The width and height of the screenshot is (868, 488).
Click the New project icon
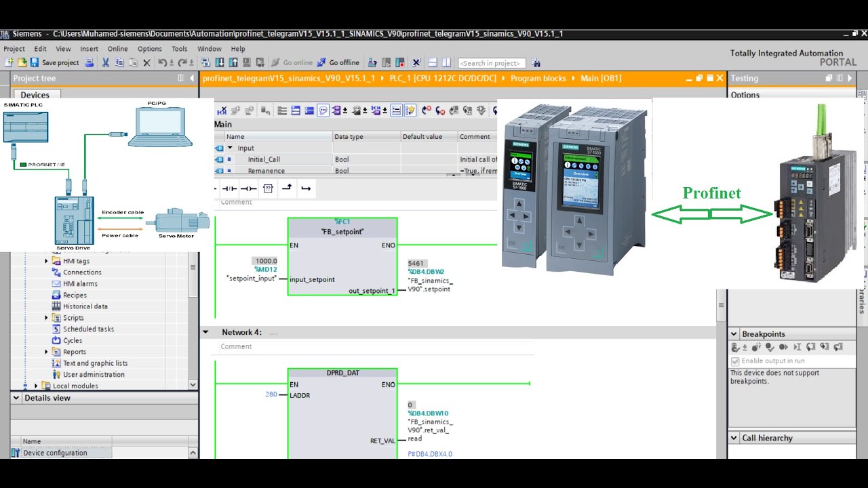click(8, 62)
